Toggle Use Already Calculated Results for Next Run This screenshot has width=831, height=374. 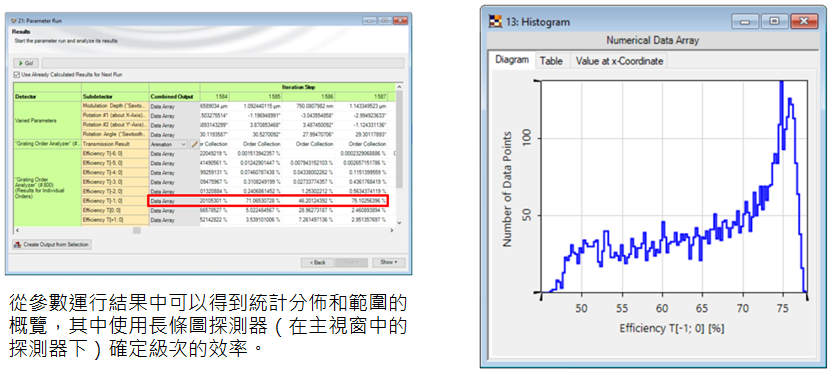[17, 75]
